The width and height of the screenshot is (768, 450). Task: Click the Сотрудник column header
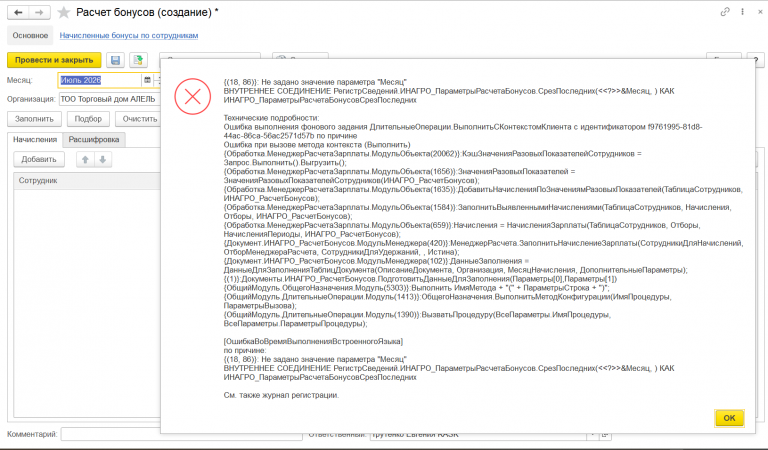(x=87, y=181)
